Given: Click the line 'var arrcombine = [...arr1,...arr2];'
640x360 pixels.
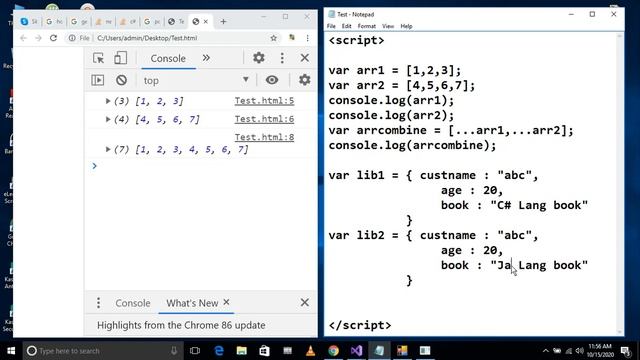Looking at the screenshot, I should click(x=451, y=131).
